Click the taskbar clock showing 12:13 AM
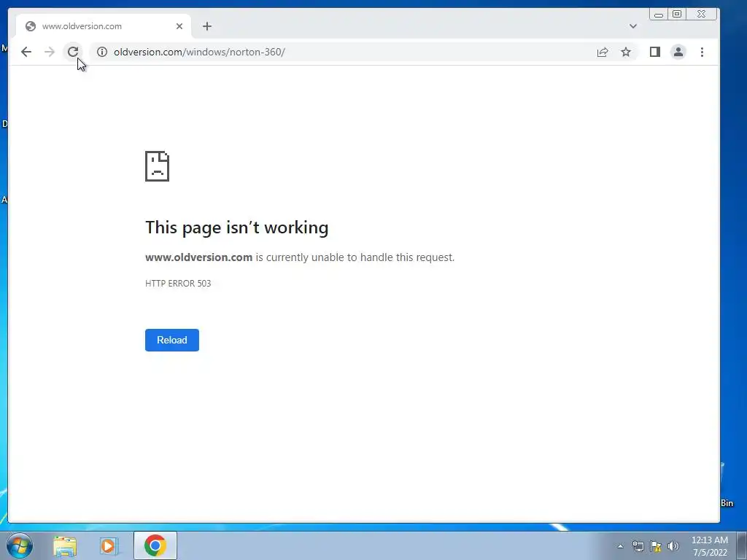This screenshot has height=560, width=747. 709,546
